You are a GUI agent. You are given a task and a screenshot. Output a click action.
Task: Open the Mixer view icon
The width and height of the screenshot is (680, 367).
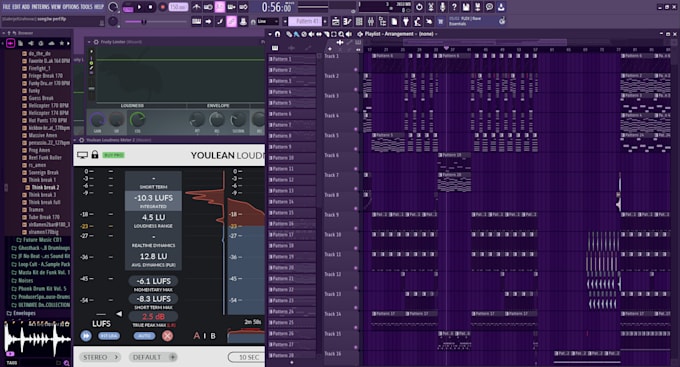click(371, 21)
